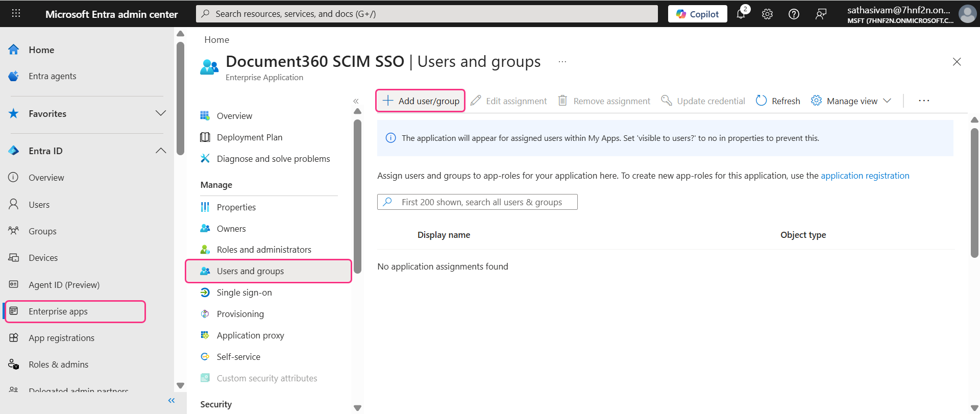Open the ellipsis next to page title
980x414 pixels.
[x=562, y=62]
